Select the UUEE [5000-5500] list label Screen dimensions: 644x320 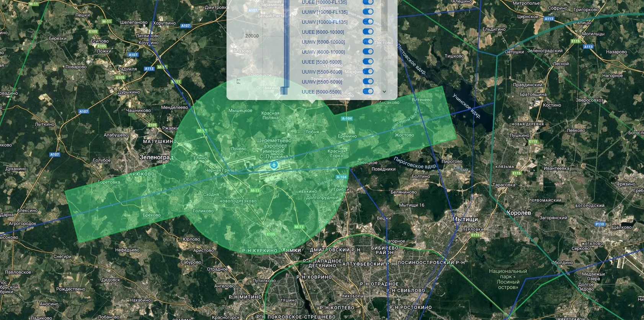pos(321,92)
